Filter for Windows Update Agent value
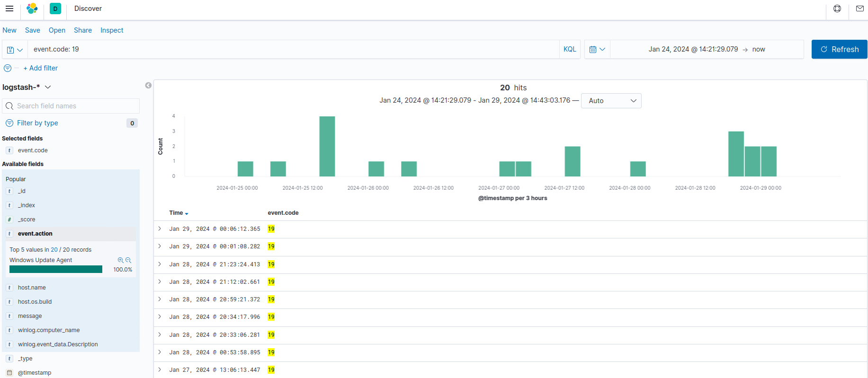The width and height of the screenshot is (868, 378). coord(120,260)
